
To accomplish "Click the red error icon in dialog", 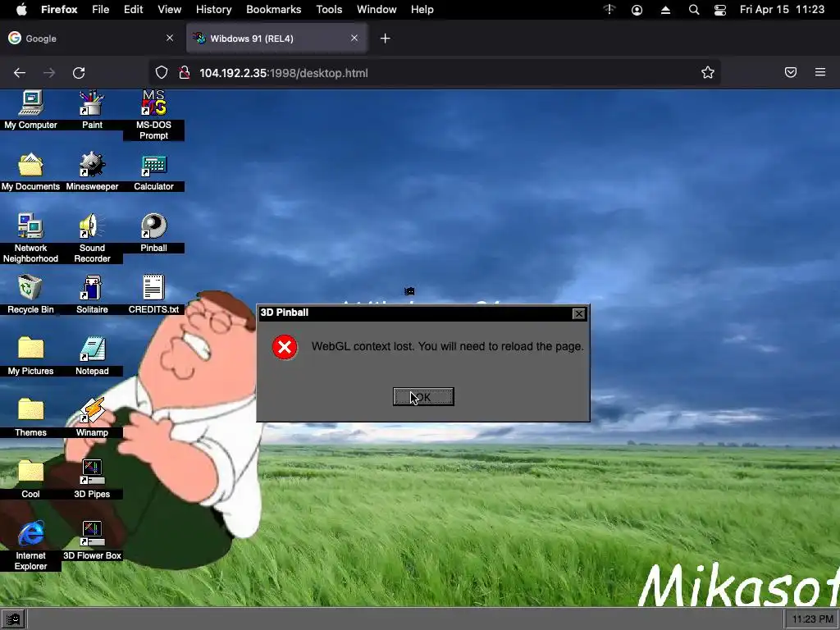I will pos(285,347).
